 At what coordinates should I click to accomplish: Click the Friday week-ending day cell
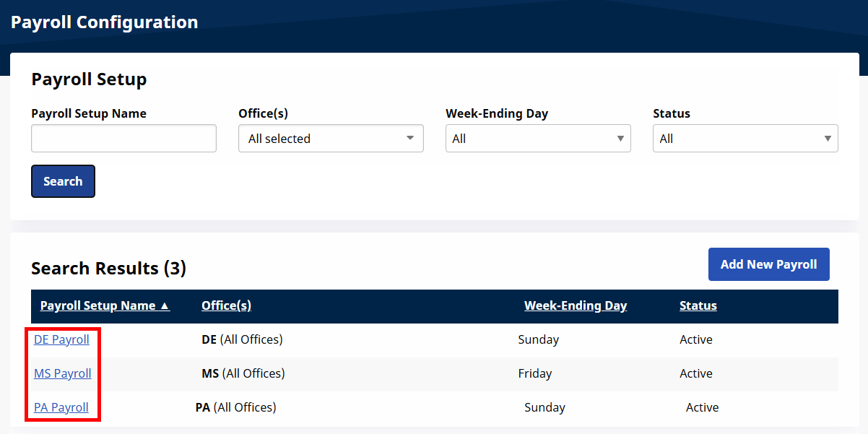coord(535,373)
